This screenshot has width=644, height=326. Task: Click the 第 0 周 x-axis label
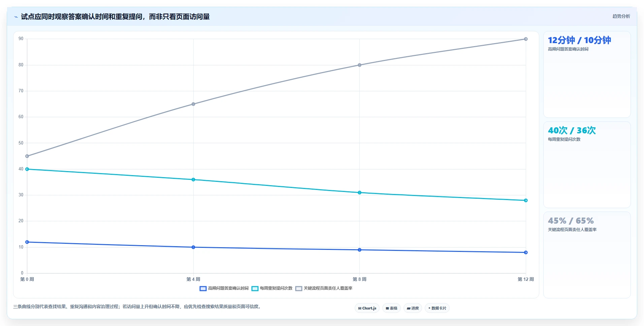pyautogui.click(x=27, y=279)
